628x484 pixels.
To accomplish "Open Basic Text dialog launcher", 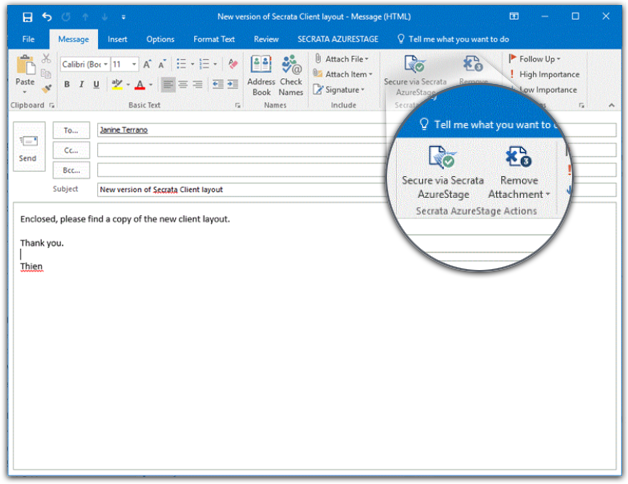I will (238, 105).
